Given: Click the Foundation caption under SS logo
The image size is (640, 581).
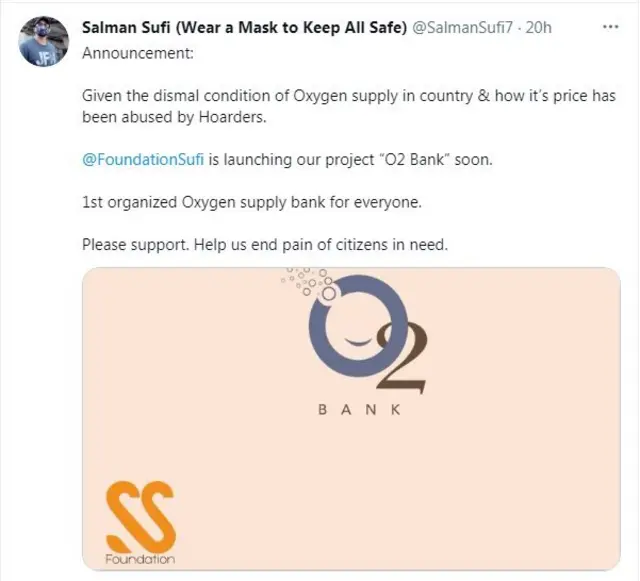Looking at the screenshot, I should tap(140, 558).
